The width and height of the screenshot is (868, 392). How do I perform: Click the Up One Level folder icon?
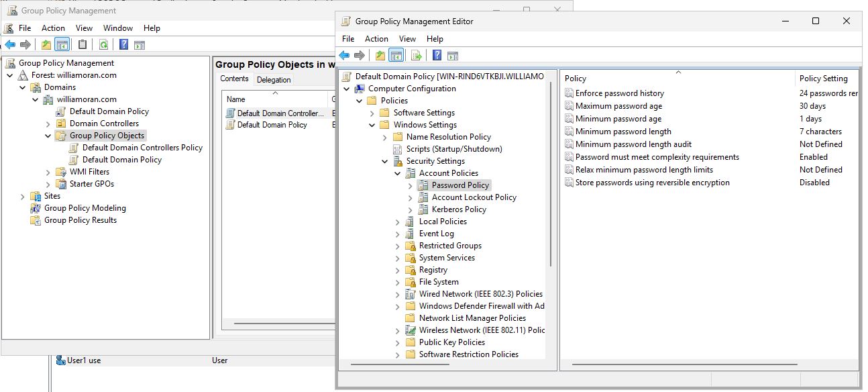click(381, 54)
